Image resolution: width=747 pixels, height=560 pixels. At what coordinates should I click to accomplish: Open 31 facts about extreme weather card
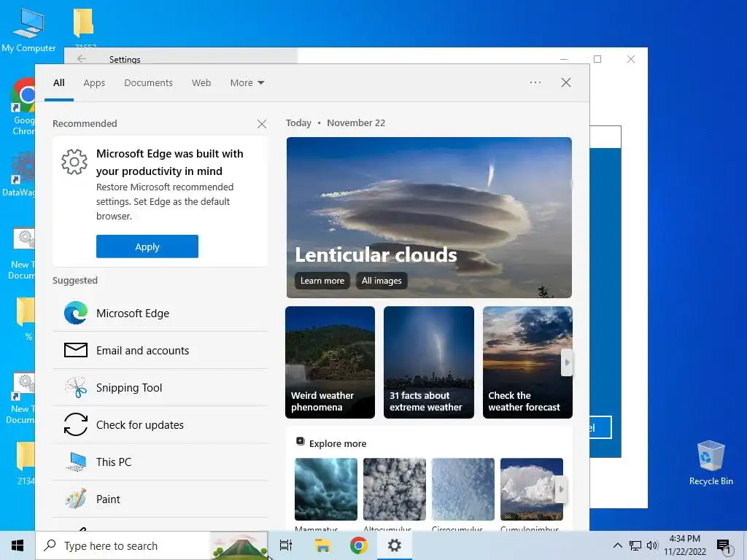(x=429, y=362)
